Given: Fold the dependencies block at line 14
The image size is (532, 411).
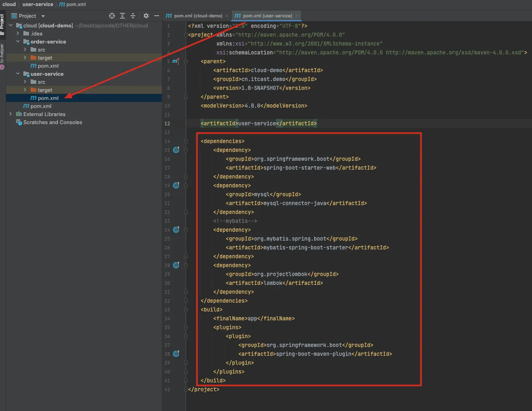Looking at the screenshot, I should pyautogui.click(x=186, y=141).
